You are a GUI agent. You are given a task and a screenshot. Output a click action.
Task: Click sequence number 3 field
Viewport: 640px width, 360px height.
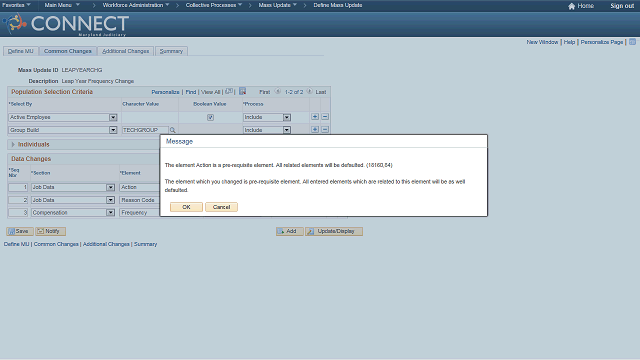(x=18, y=213)
